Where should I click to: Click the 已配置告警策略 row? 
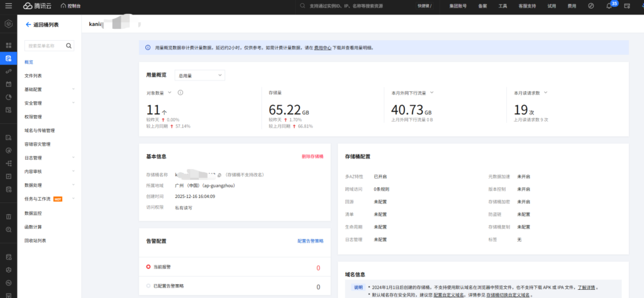coord(235,286)
